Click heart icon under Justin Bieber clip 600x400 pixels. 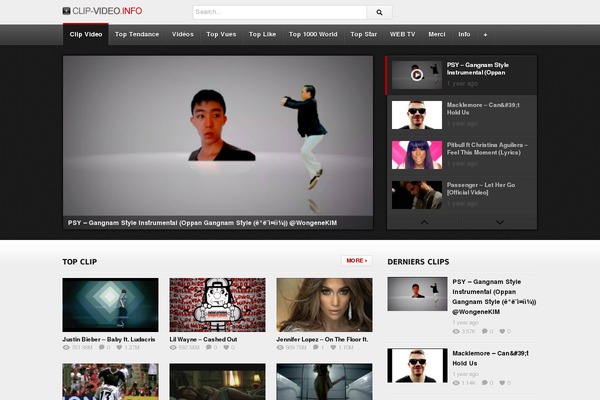[119, 348]
